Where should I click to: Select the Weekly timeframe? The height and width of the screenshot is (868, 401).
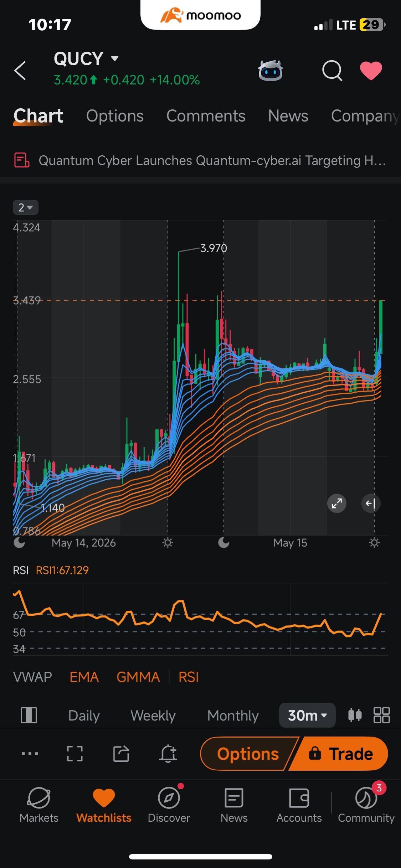pyautogui.click(x=153, y=715)
